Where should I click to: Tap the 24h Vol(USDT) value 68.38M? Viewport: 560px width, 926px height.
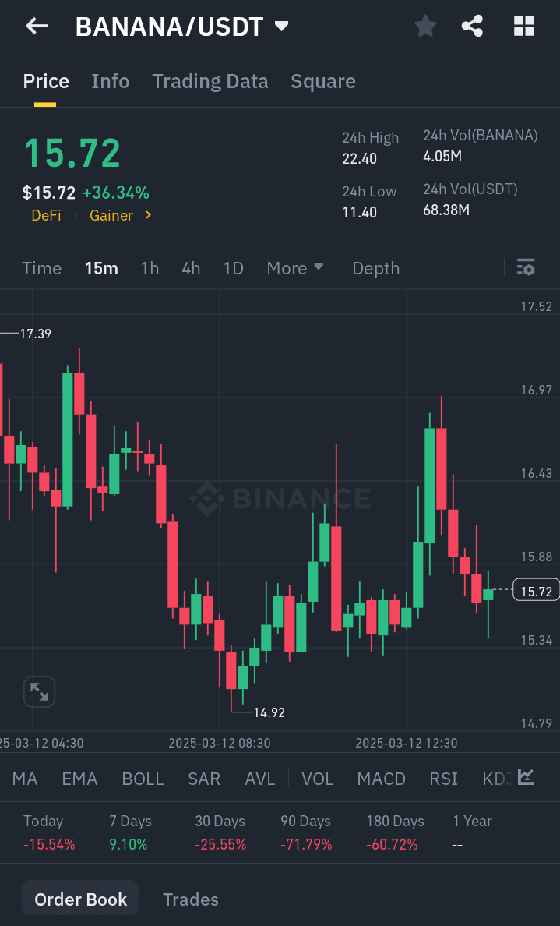[447, 210]
